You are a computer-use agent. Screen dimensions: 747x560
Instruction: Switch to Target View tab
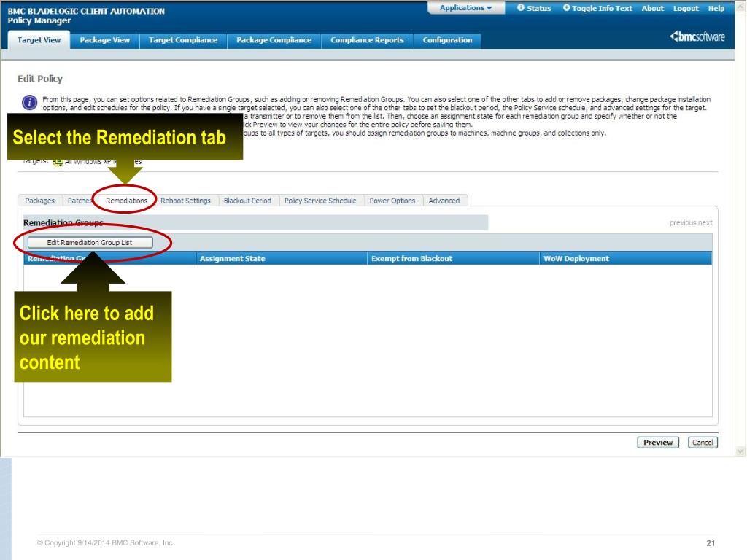pyautogui.click(x=39, y=40)
